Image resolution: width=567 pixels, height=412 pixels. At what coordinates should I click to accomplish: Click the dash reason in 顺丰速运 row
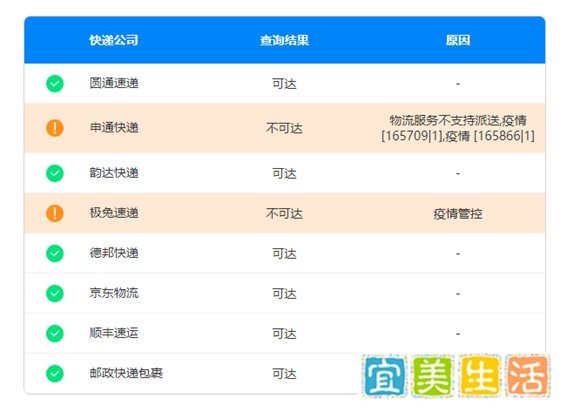click(458, 334)
